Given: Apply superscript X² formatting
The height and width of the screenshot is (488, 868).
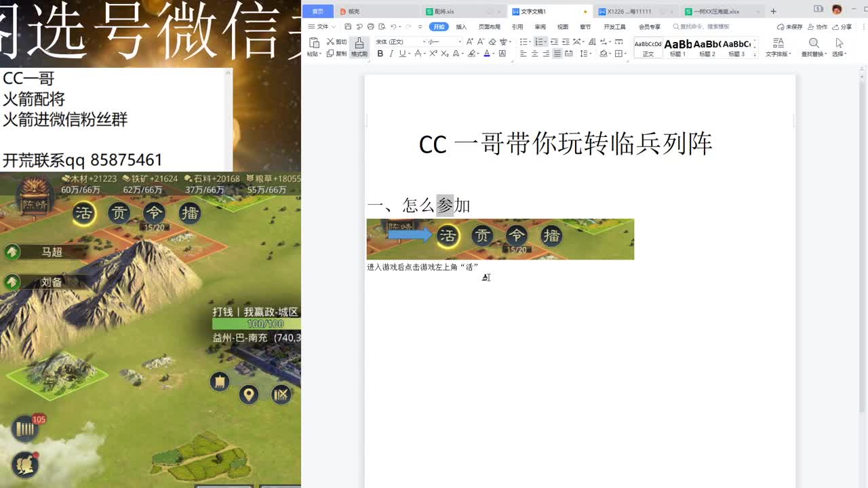Looking at the screenshot, I should pyautogui.click(x=433, y=54).
